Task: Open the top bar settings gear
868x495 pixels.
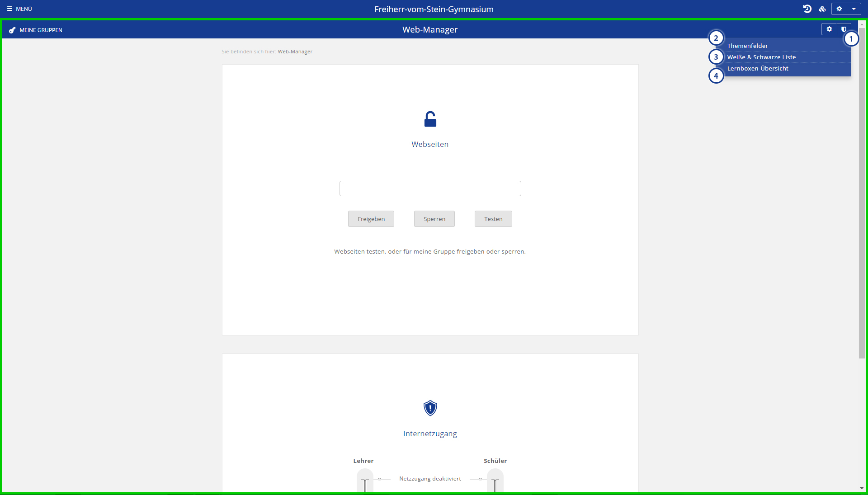Action: point(839,9)
